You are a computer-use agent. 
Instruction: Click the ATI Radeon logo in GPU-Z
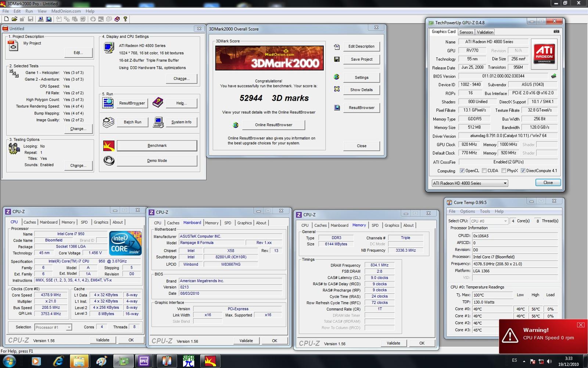pos(544,54)
